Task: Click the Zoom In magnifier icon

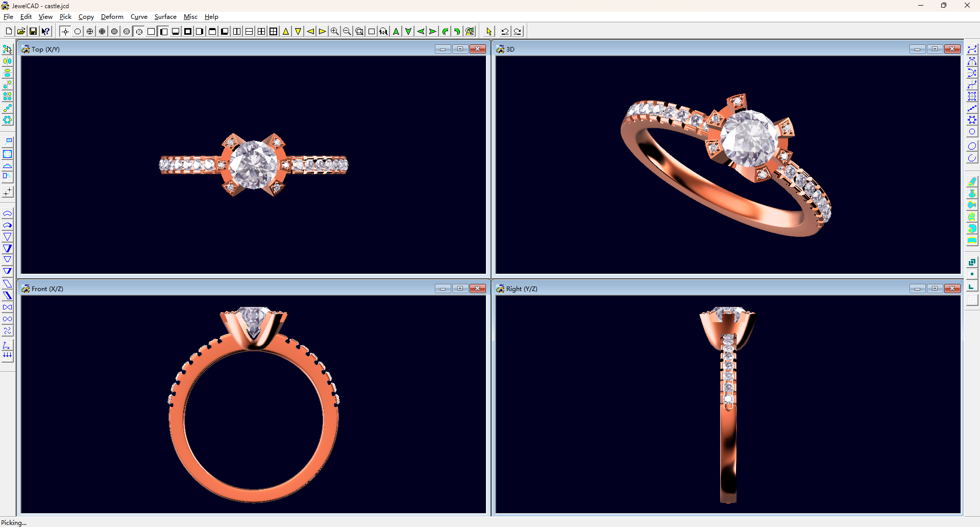Action: click(x=335, y=31)
